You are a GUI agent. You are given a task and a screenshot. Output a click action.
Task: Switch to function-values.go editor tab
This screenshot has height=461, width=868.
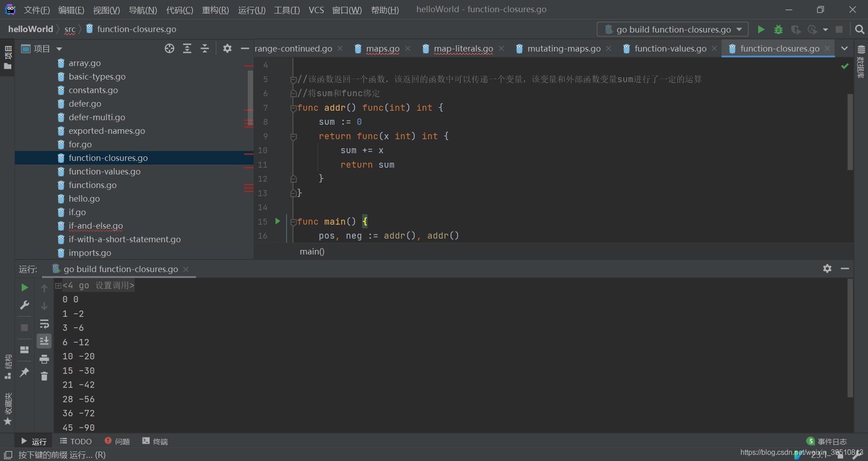tap(670, 48)
